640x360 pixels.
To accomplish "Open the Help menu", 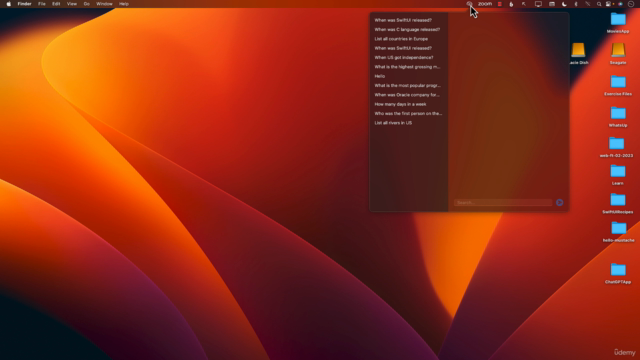I will click(124, 4).
